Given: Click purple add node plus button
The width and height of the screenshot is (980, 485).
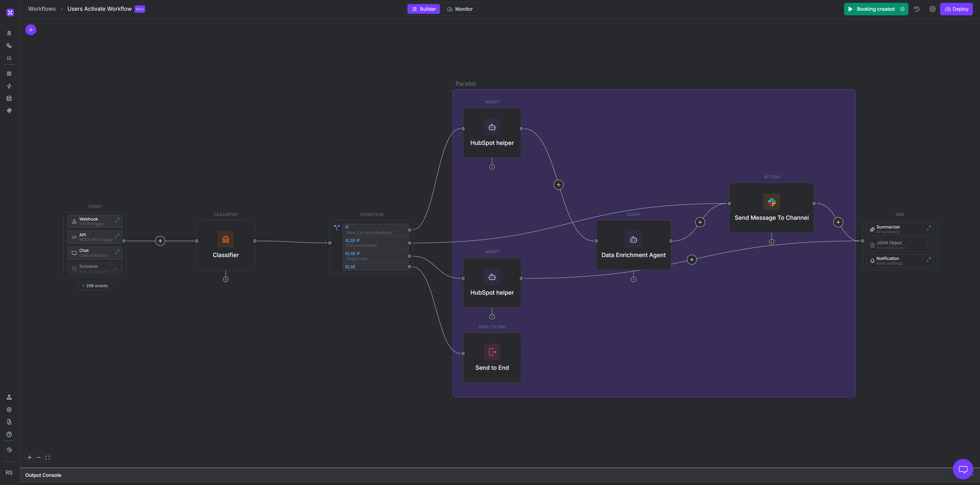Looking at the screenshot, I should pos(31,30).
